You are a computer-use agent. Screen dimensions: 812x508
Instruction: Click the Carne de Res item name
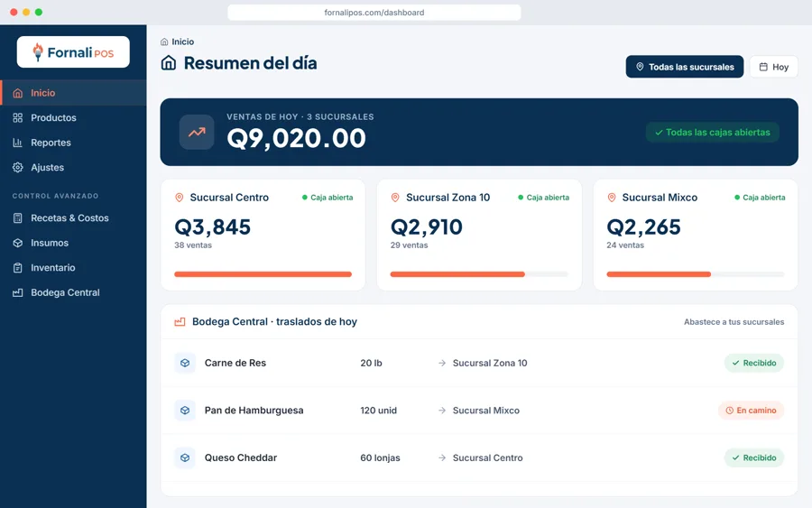pyautogui.click(x=235, y=364)
